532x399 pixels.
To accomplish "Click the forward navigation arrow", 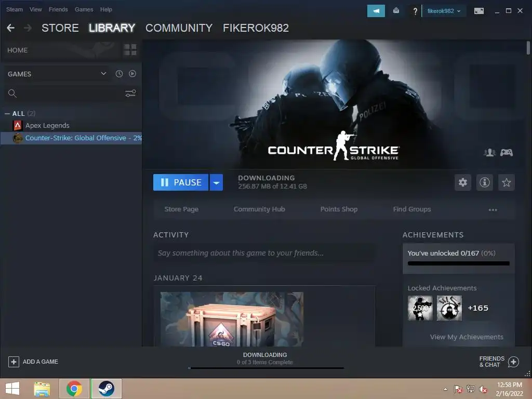I will tap(28, 28).
